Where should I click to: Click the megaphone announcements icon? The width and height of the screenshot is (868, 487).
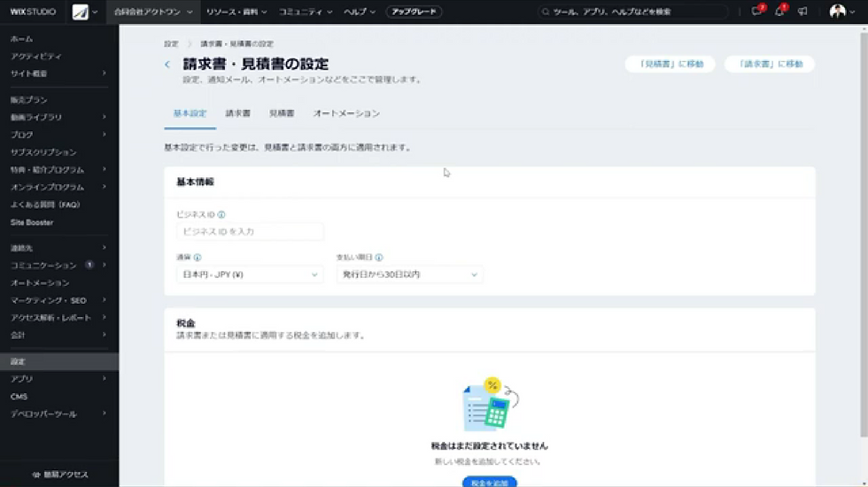pos(802,12)
